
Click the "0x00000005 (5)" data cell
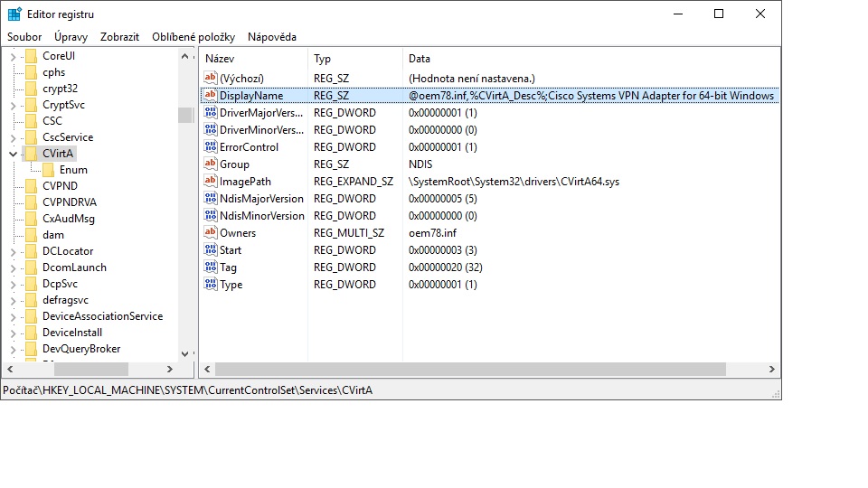tap(443, 199)
